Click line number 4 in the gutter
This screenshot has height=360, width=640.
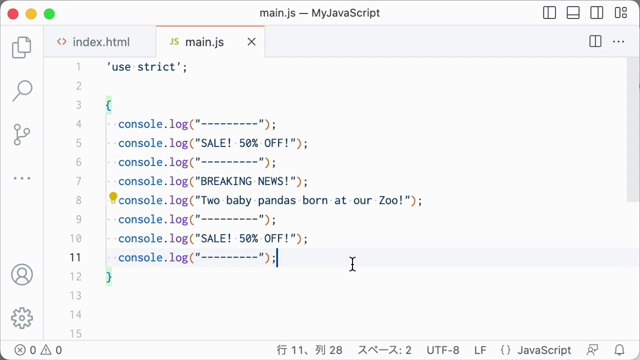coord(78,124)
